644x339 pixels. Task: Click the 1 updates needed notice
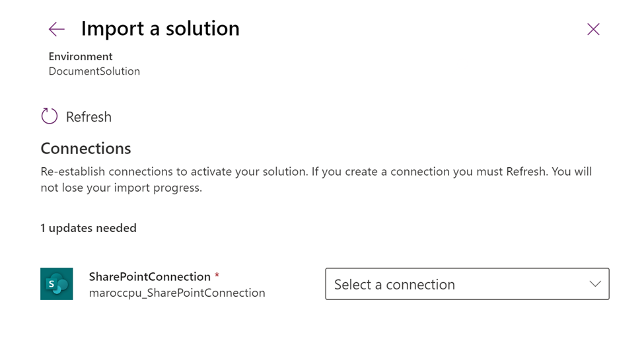tap(89, 228)
